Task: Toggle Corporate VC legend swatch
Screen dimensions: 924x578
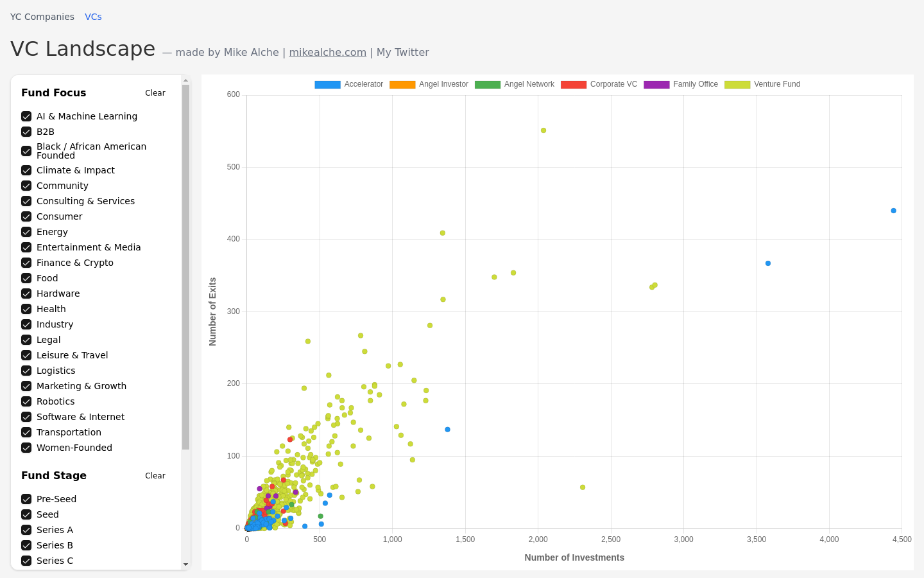Action: 574,85
